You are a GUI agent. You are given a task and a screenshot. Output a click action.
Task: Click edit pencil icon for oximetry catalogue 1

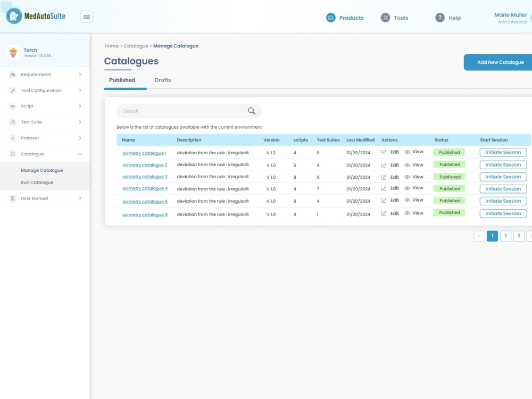pyautogui.click(x=384, y=152)
